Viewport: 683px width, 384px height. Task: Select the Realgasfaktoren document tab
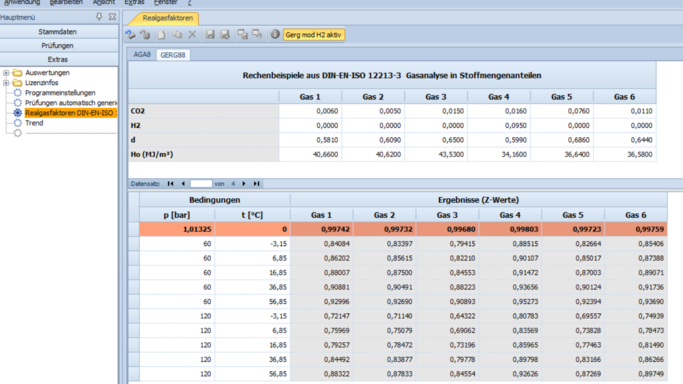tap(168, 18)
